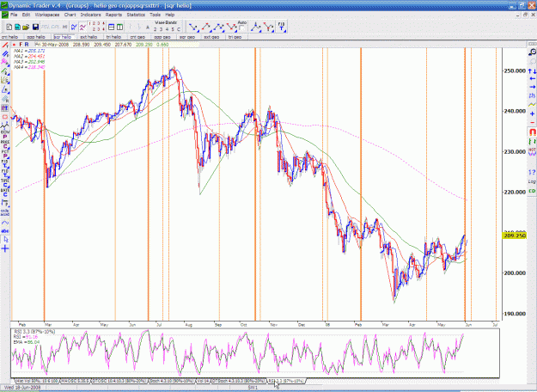This screenshot has width=537, height=392.
Task: Select Wave Bands number 2
Action: point(156,29)
